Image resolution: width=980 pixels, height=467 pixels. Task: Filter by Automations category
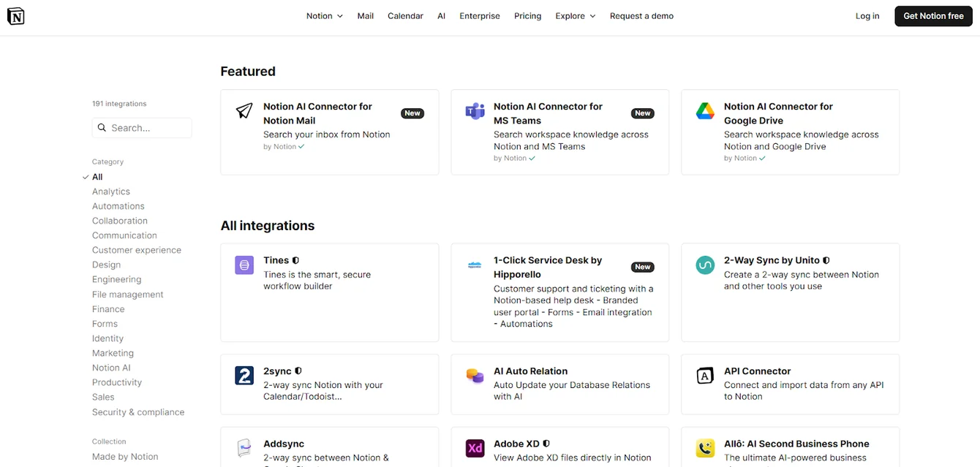tap(118, 206)
